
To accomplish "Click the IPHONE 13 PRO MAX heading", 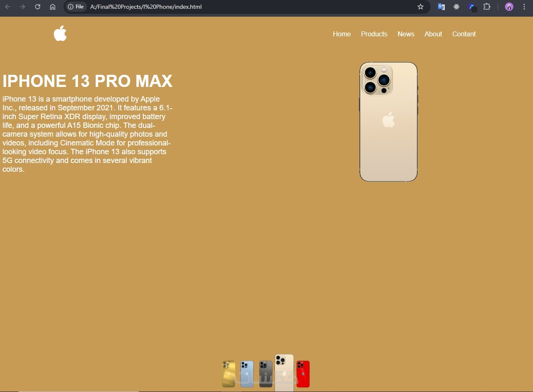I will (x=87, y=81).
